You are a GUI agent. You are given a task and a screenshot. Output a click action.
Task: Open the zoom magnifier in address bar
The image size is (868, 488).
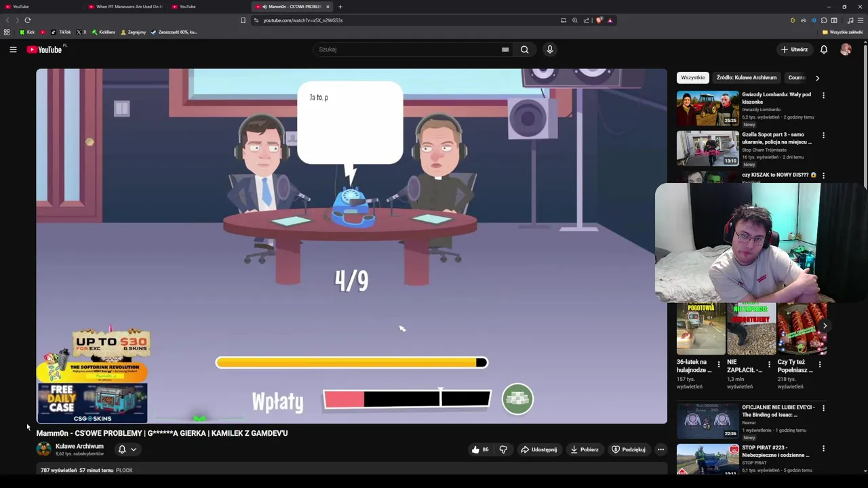(575, 20)
